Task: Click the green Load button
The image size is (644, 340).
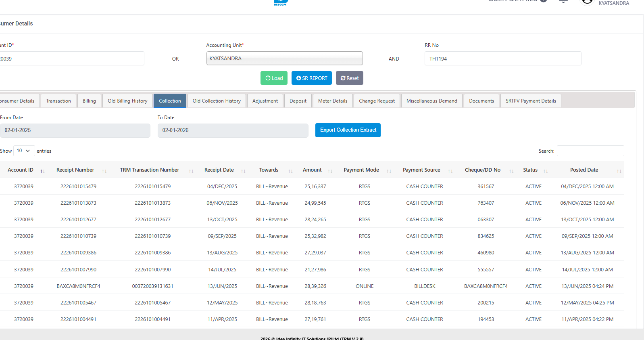Action: (x=274, y=78)
